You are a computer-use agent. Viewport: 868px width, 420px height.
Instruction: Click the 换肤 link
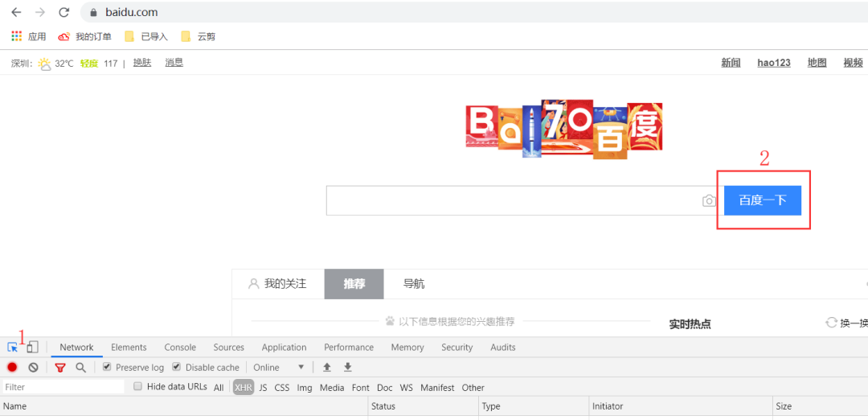[142, 63]
